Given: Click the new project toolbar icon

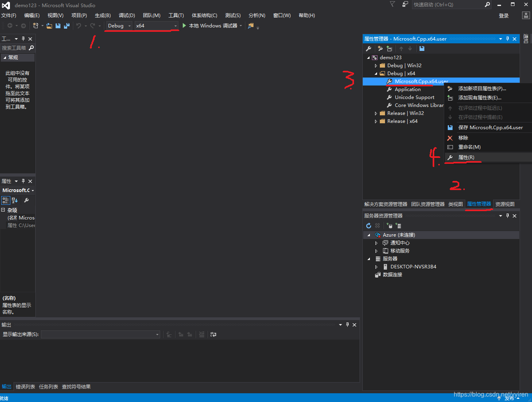Looking at the screenshot, I should click(35, 26).
